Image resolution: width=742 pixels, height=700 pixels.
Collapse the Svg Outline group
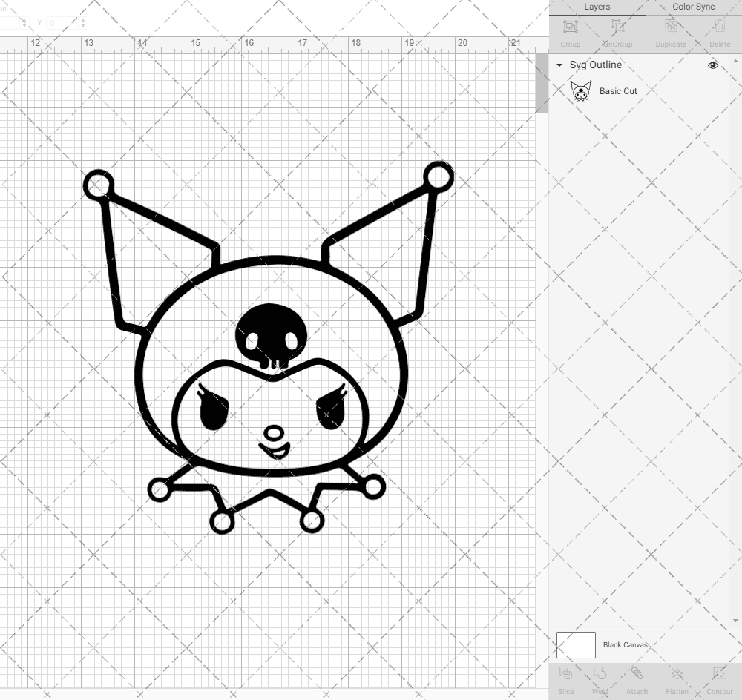click(559, 65)
